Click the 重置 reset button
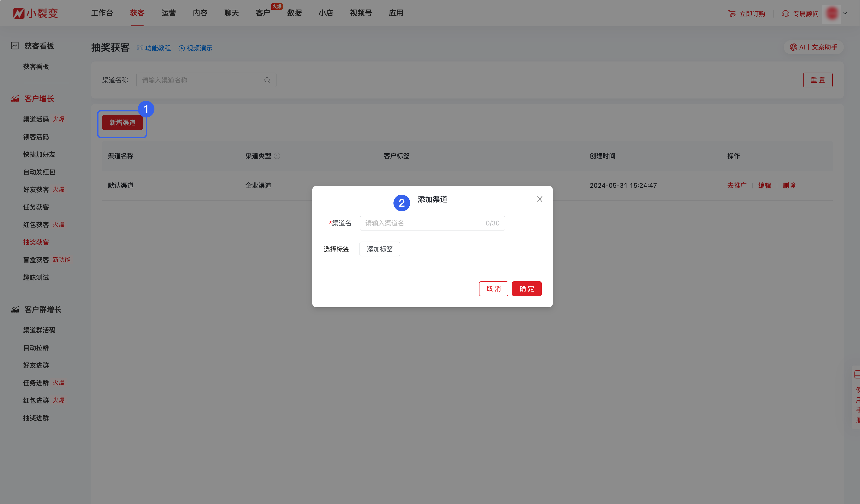This screenshot has width=860, height=504. 818,80
